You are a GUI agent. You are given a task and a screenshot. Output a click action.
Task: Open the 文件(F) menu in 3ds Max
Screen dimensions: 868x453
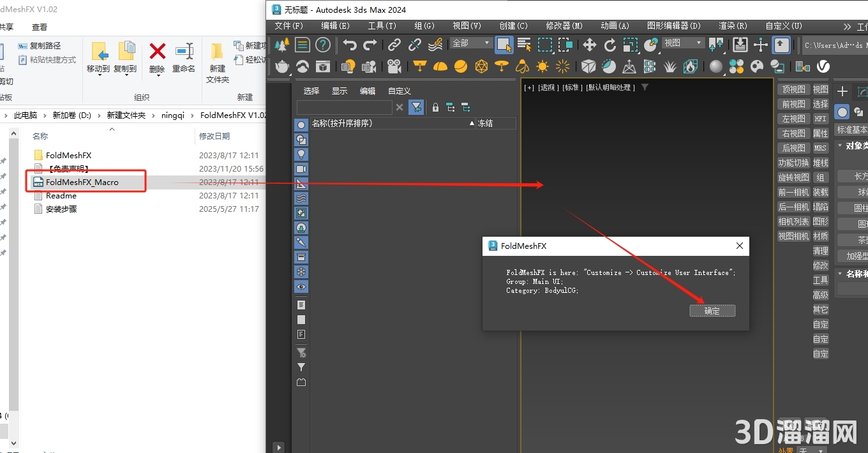click(289, 26)
